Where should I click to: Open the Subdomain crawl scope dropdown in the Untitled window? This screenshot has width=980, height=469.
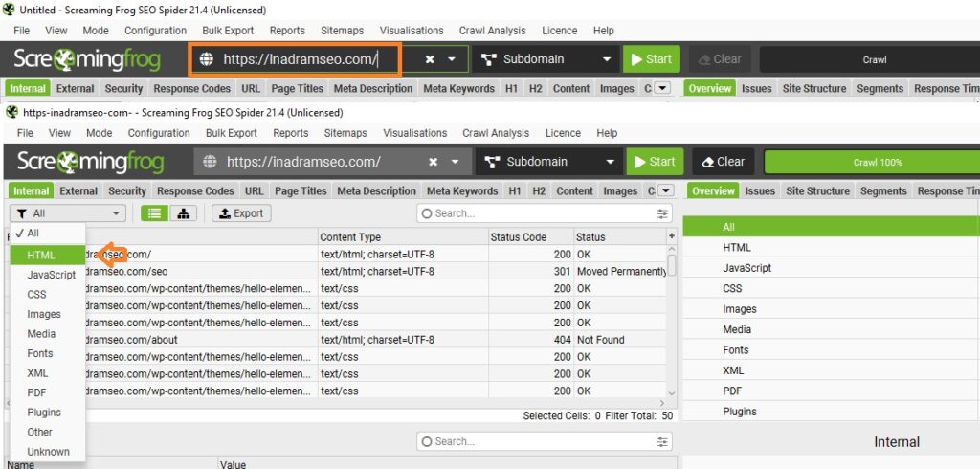546,59
